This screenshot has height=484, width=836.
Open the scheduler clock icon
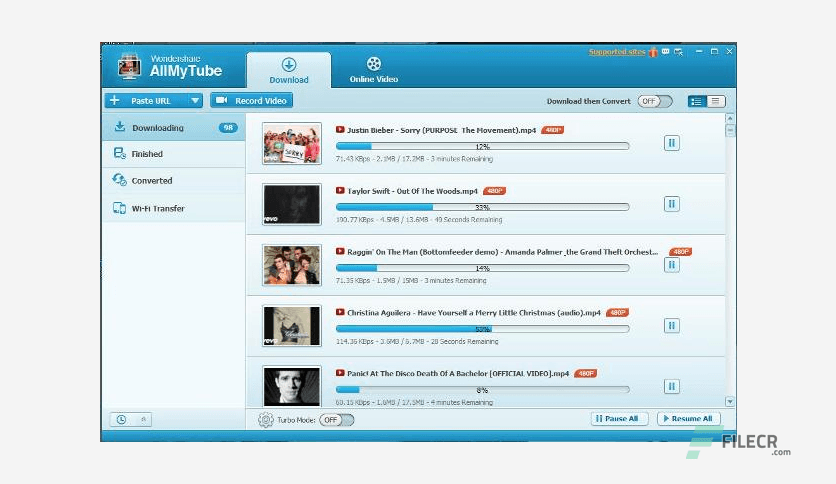pos(122,420)
